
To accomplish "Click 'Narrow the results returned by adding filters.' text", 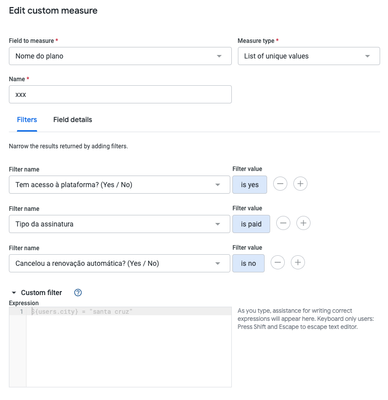I will [68, 146].
